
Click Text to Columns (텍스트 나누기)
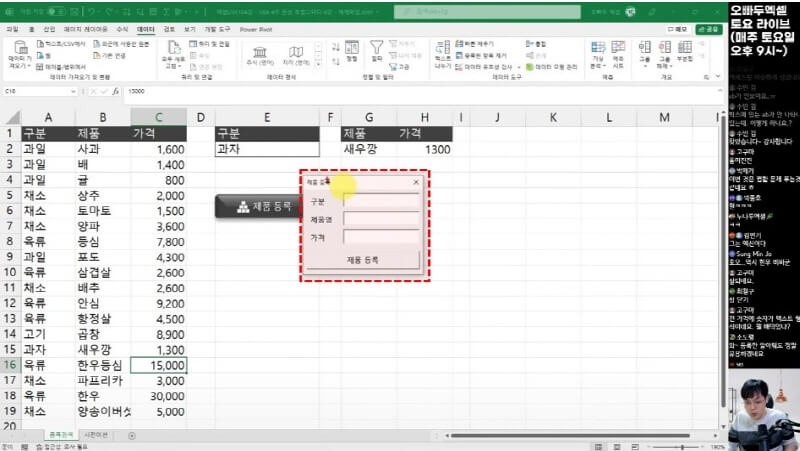[442, 55]
